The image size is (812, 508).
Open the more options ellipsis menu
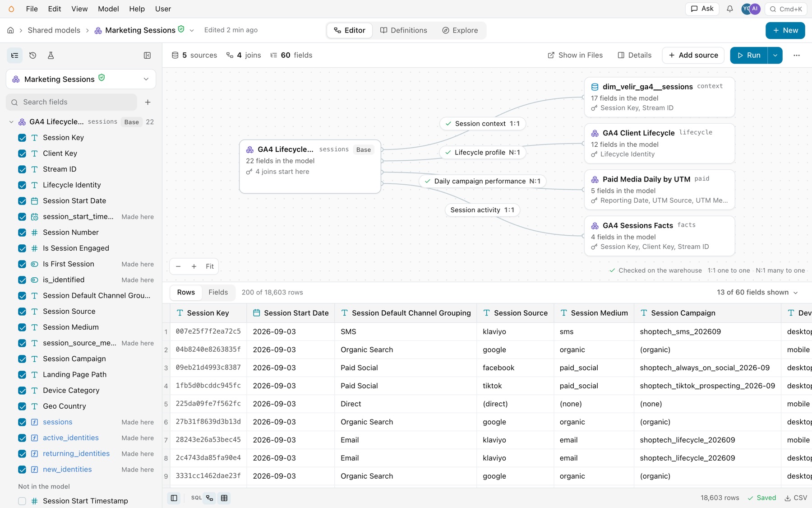(797, 55)
